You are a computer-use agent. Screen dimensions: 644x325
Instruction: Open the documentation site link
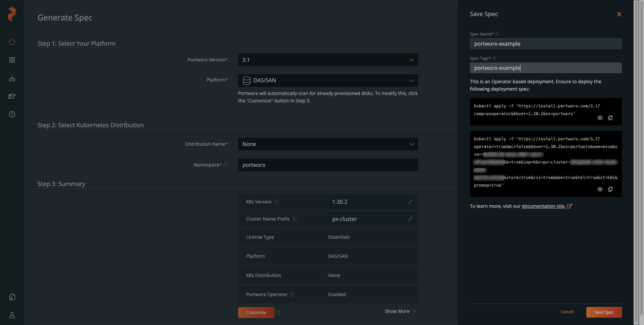tap(544, 206)
